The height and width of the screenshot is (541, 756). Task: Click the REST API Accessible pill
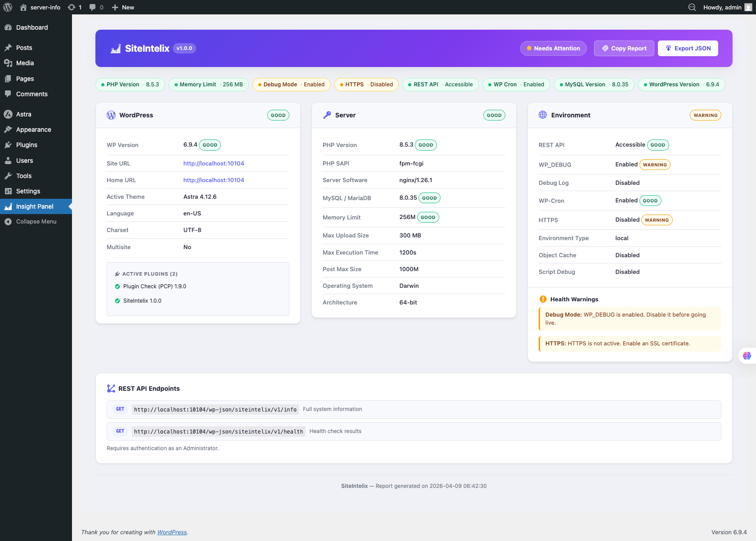(x=441, y=85)
